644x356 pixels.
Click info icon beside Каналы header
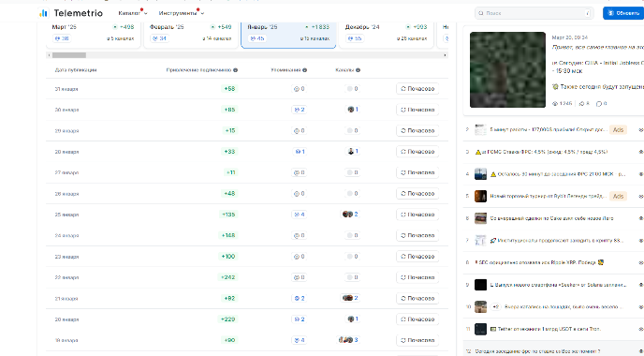point(359,70)
